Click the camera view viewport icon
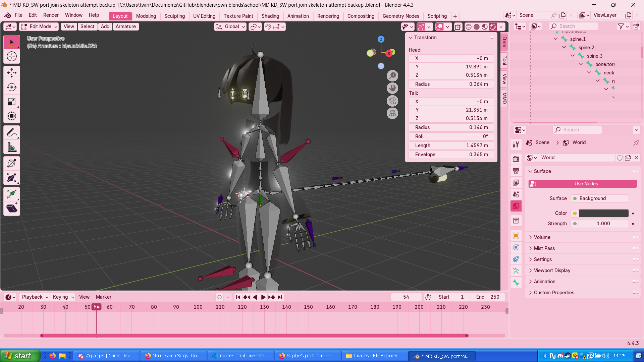 392,101
